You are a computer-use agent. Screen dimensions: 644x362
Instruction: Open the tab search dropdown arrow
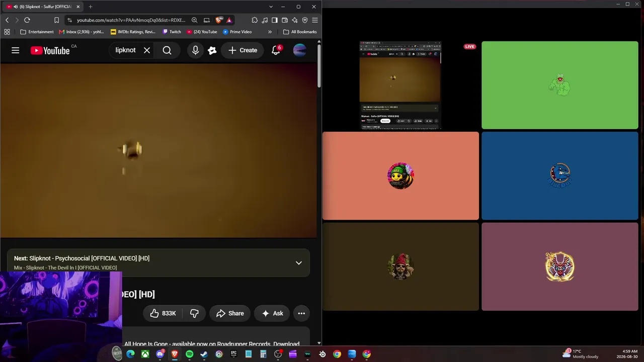pos(271,7)
